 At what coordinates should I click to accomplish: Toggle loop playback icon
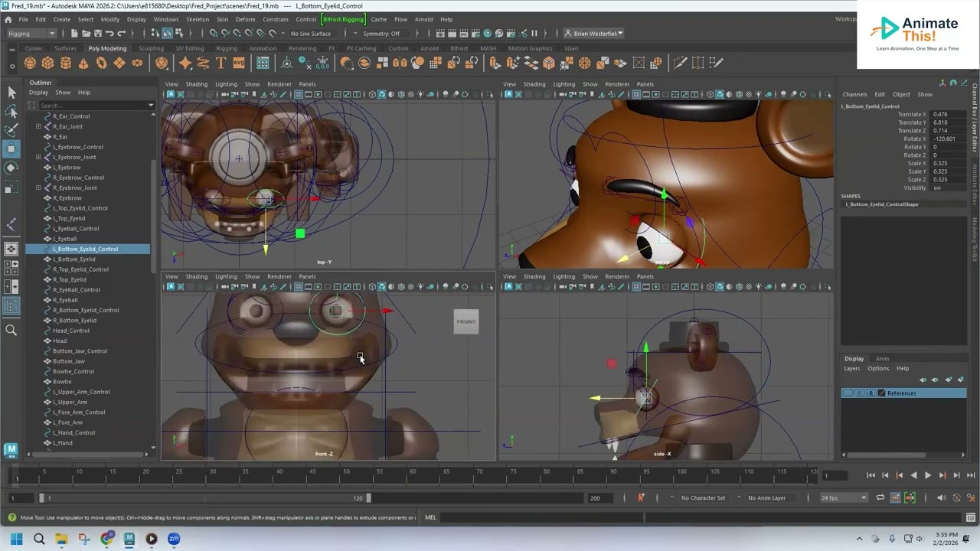880,498
